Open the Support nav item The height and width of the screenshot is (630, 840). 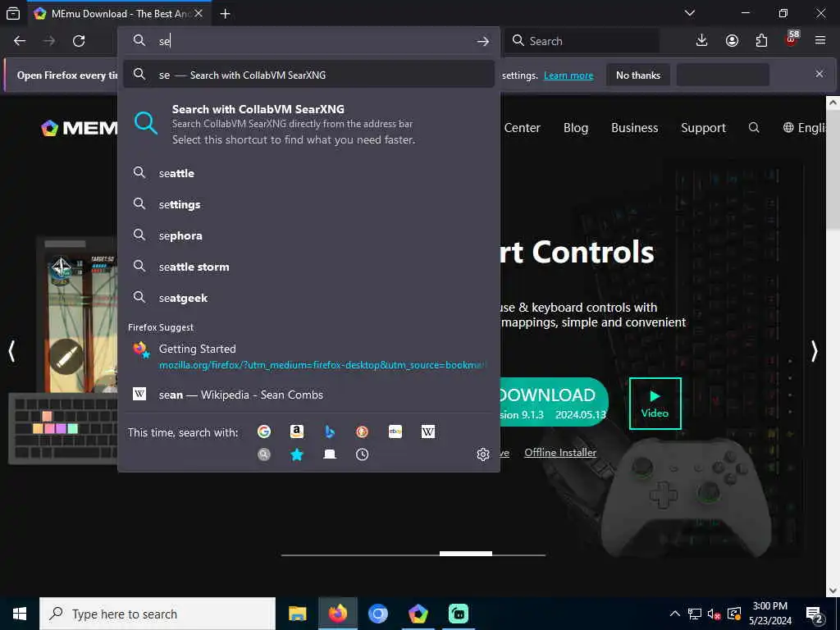[x=703, y=127]
